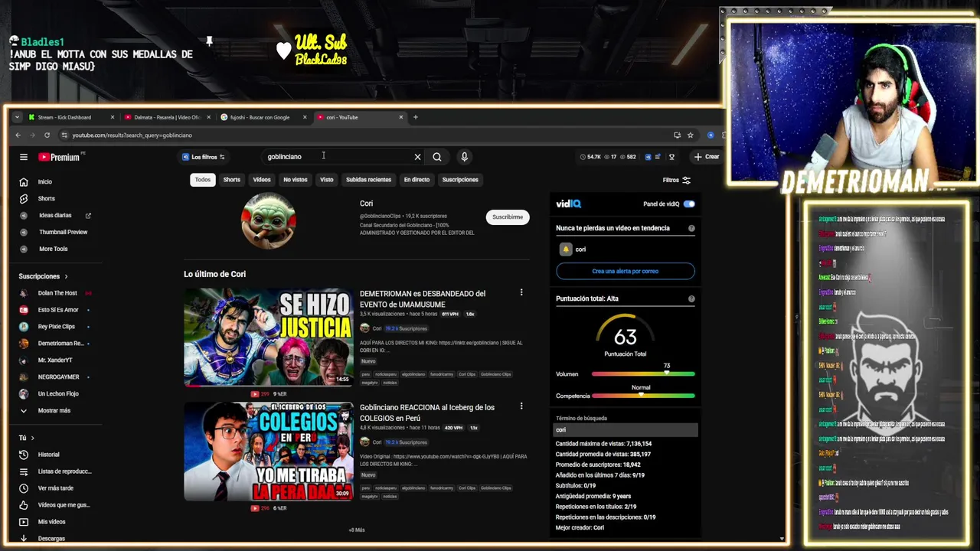The image size is (980, 551).
Task: Open Dolan The Host subscription
Action: (57, 293)
